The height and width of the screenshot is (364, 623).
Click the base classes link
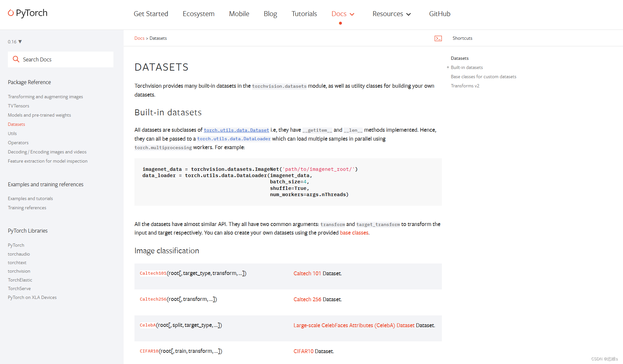(354, 233)
